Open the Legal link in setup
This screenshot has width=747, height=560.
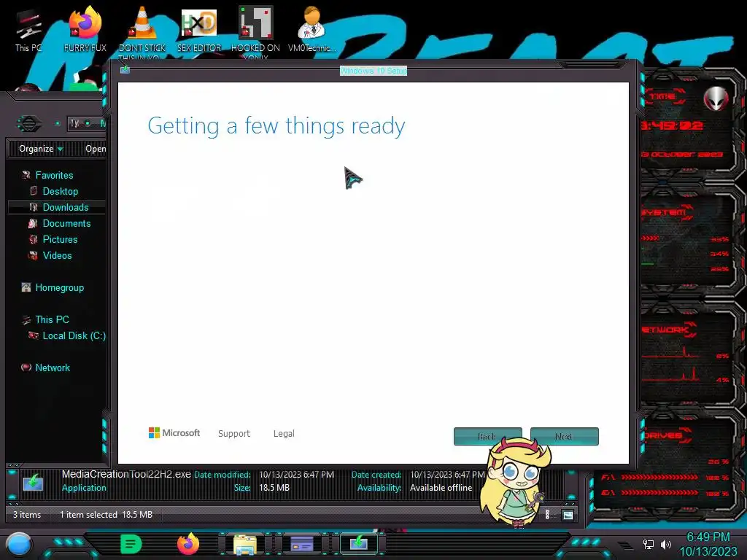pyautogui.click(x=284, y=433)
